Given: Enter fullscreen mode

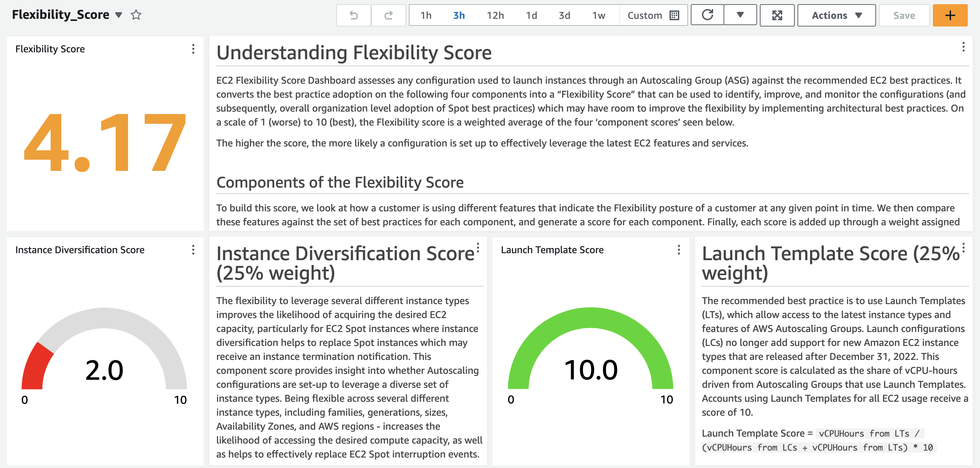Looking at the screenshot, I should coord(777,15).
